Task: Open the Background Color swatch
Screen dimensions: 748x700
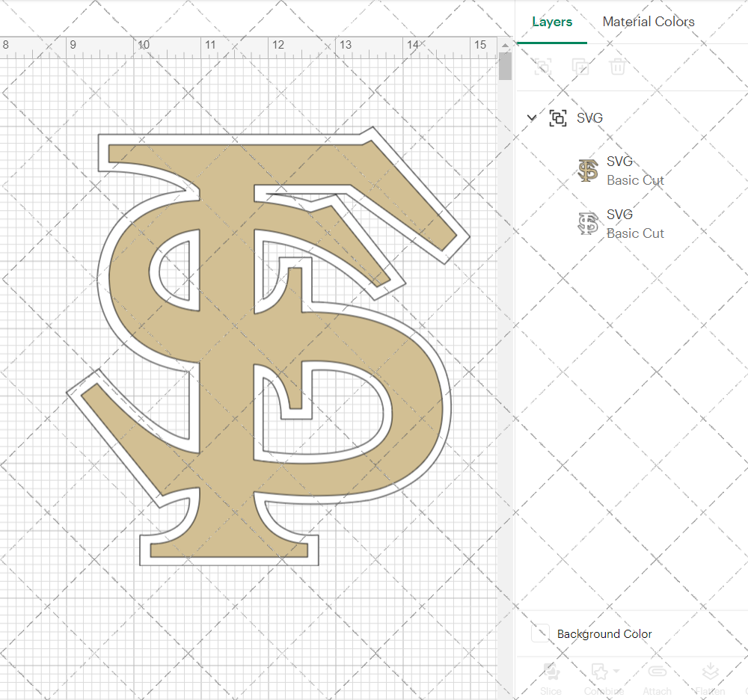Action: (540, 633)
